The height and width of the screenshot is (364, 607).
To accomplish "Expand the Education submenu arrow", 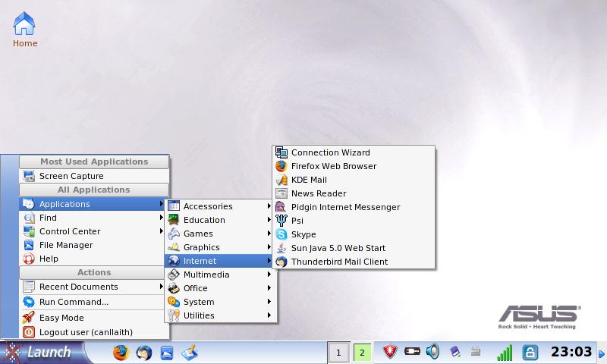I will (269, 220).
